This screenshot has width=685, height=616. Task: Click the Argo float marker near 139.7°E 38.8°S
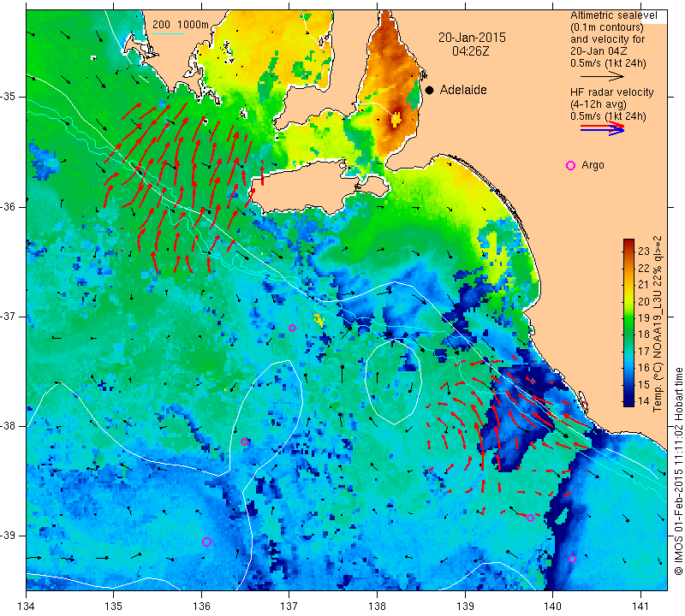point(530,518)
